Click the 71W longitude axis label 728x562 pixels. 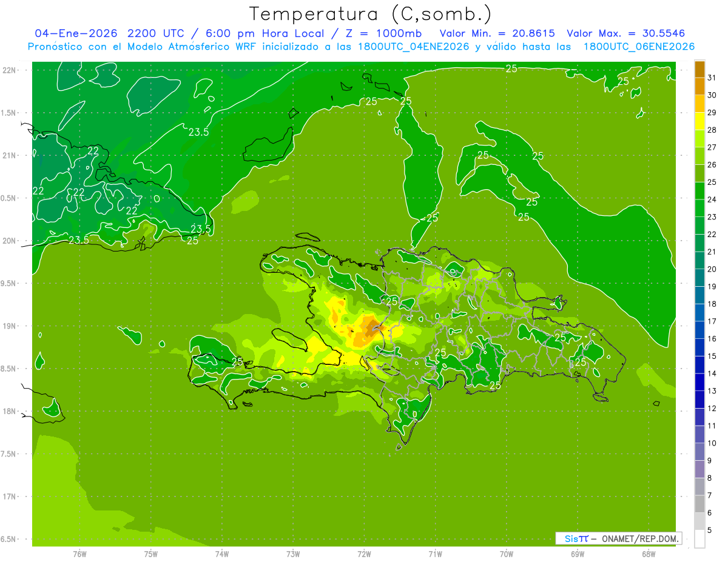point(435,554)
